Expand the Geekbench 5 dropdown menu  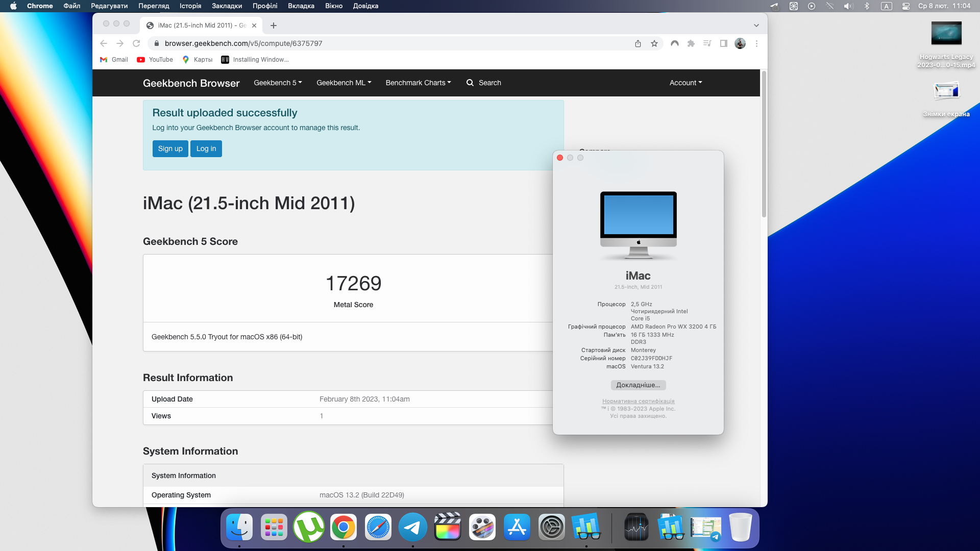click(x=278, y=83)
